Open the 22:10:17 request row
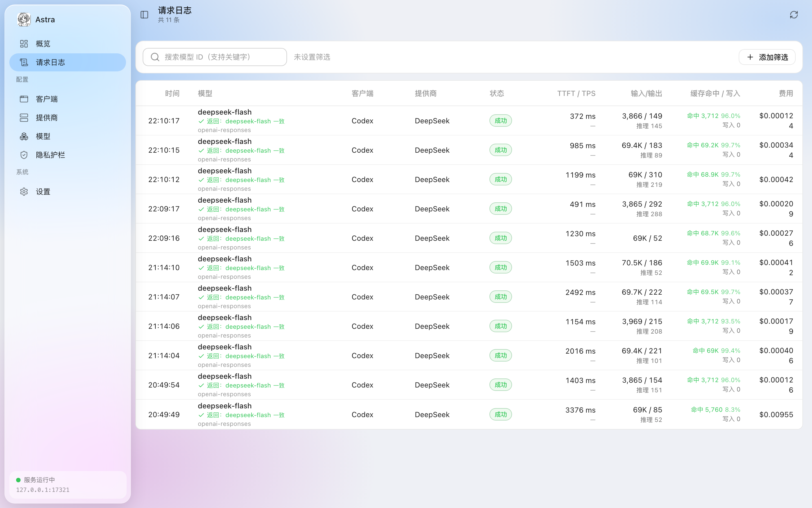This screenshot has width=812, height=508. pyautogui.click(x=469, y=121)
